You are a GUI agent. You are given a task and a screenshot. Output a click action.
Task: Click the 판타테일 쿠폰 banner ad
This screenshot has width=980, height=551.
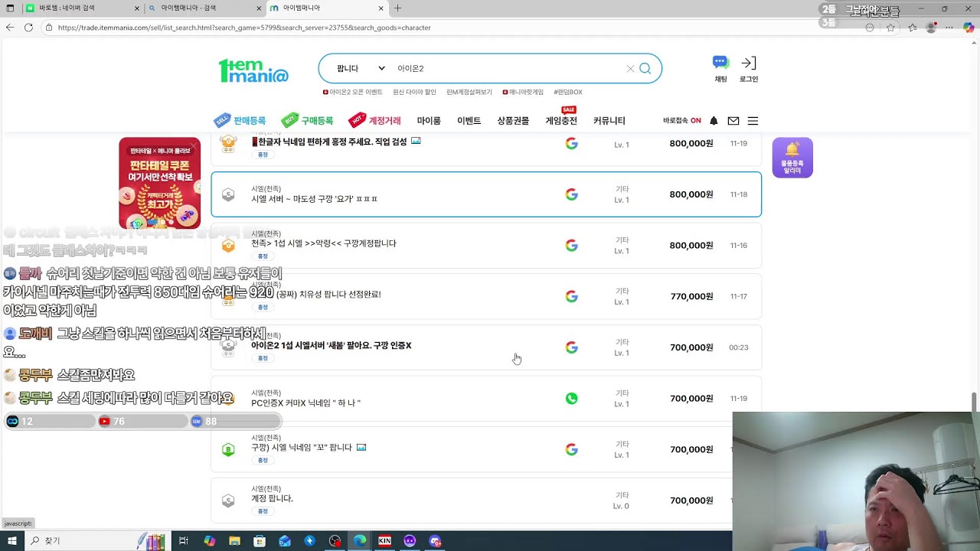(x=159, y=183)
